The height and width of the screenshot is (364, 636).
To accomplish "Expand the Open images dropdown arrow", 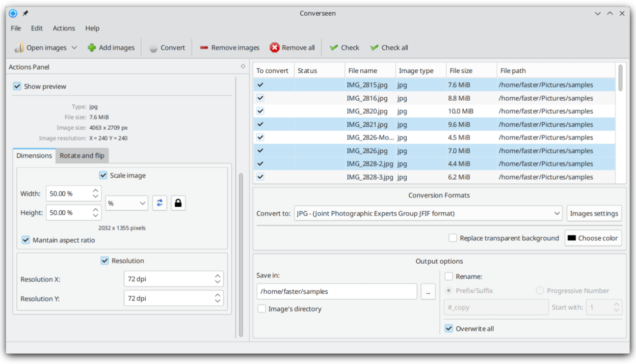I will point(74,48).
